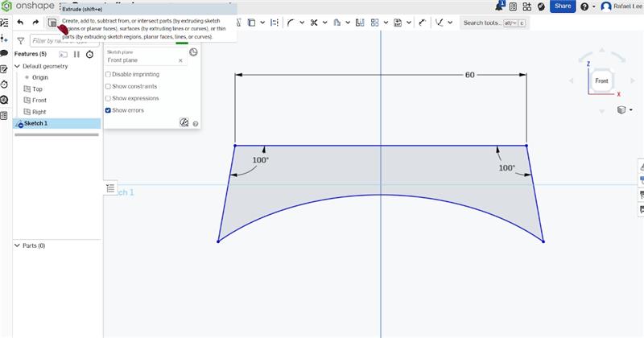Toggle Disable imprinting checkbox

pos(108,74)
